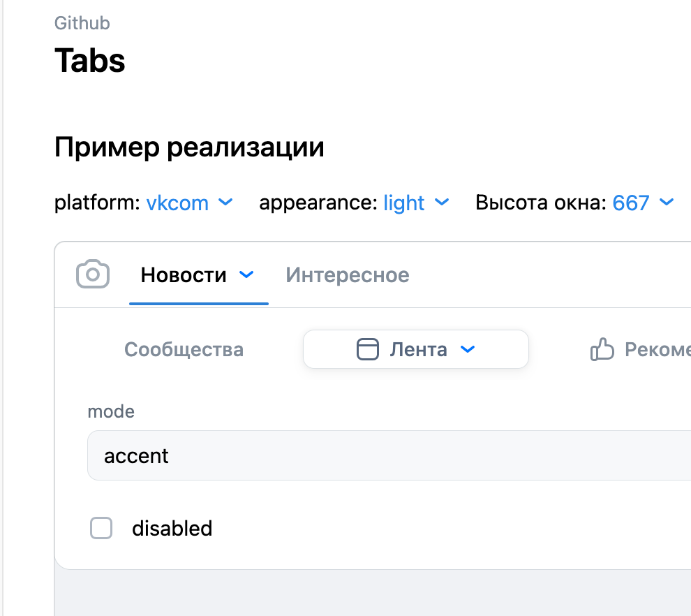Switch to the Интересное tab
This screenshot has width=691, height=616.
click(x=347, y=274)
